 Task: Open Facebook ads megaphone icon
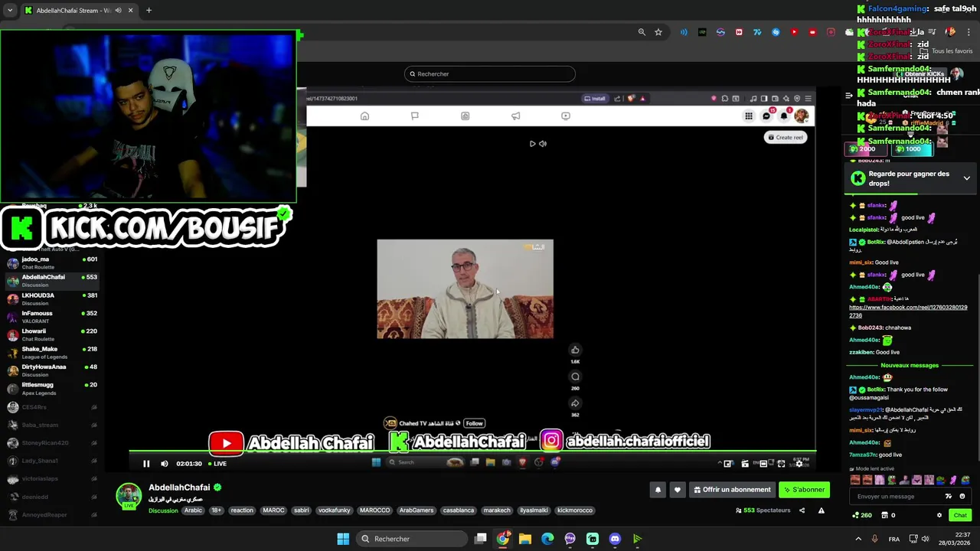[515, 116]
